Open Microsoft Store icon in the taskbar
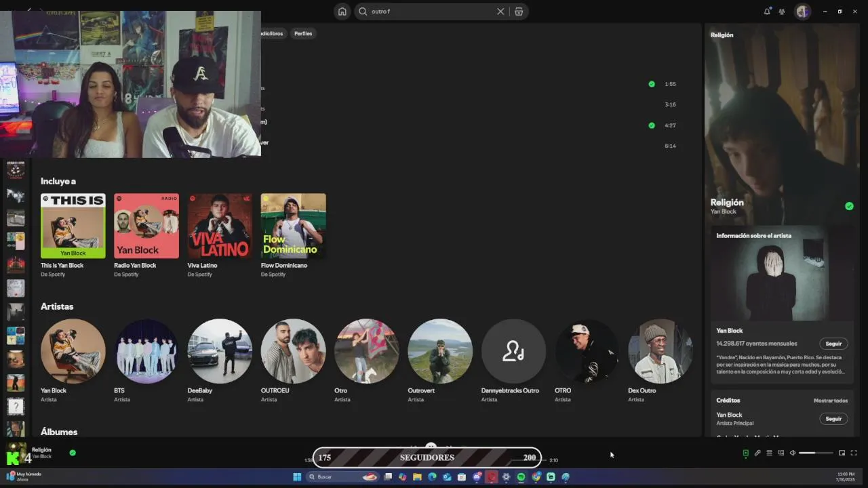The width and height of the screenshot is (868, 488). [x=462, y=476]
